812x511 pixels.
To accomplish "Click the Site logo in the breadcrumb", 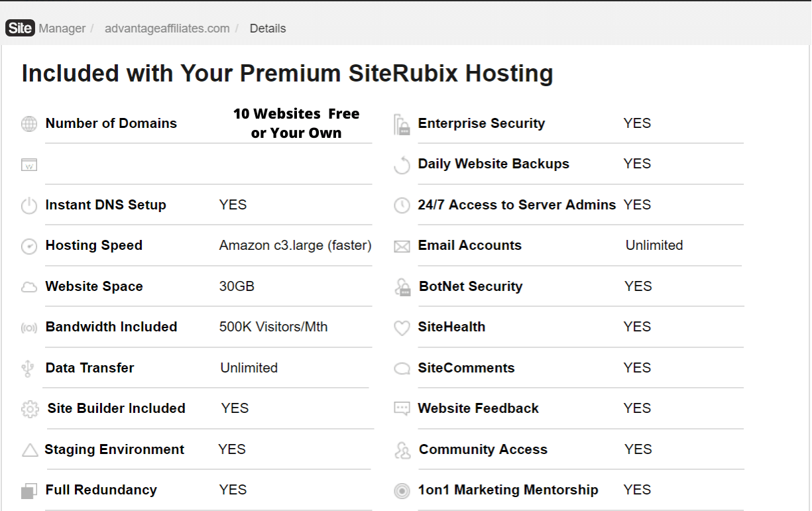I will coord(20,28).
